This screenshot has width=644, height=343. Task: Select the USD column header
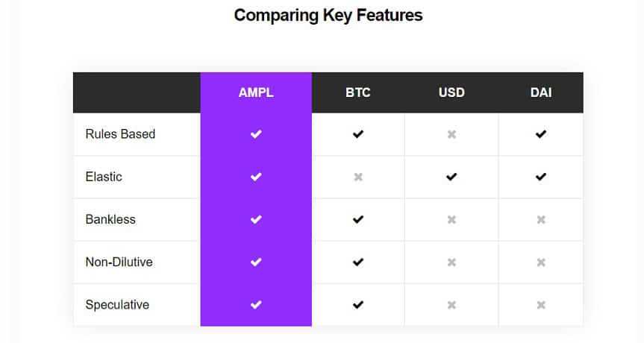click(x=451, y=93)
